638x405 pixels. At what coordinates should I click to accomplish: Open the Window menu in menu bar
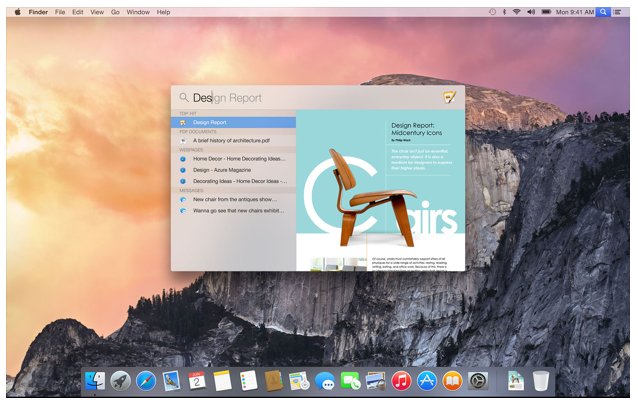tap(138, 12)
